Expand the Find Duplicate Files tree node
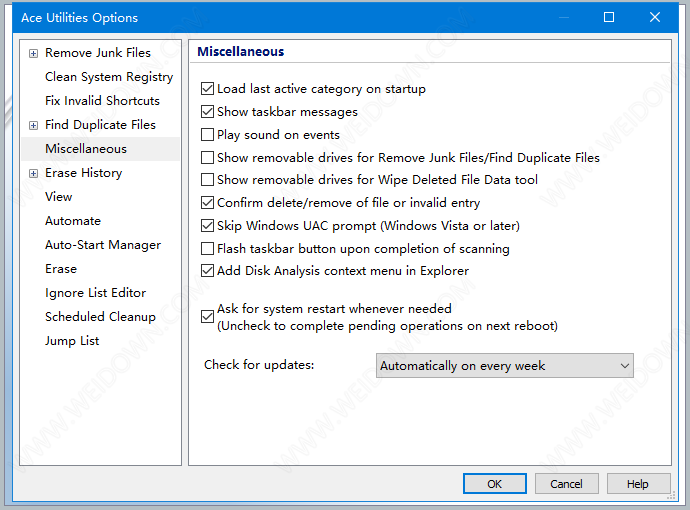This screenshot has width=690, height=510. coord(33,126)
